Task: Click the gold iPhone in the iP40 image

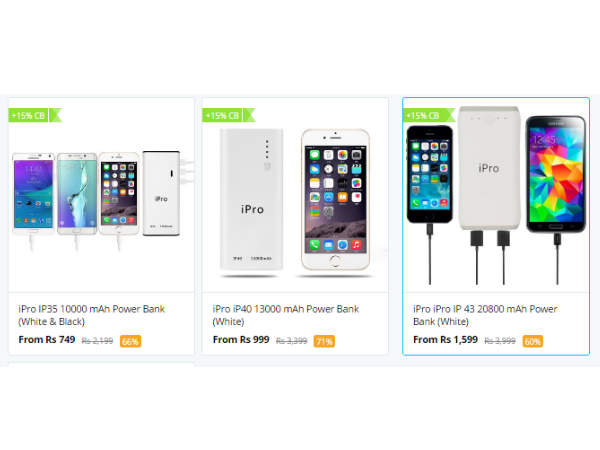Action: point(336,199)
